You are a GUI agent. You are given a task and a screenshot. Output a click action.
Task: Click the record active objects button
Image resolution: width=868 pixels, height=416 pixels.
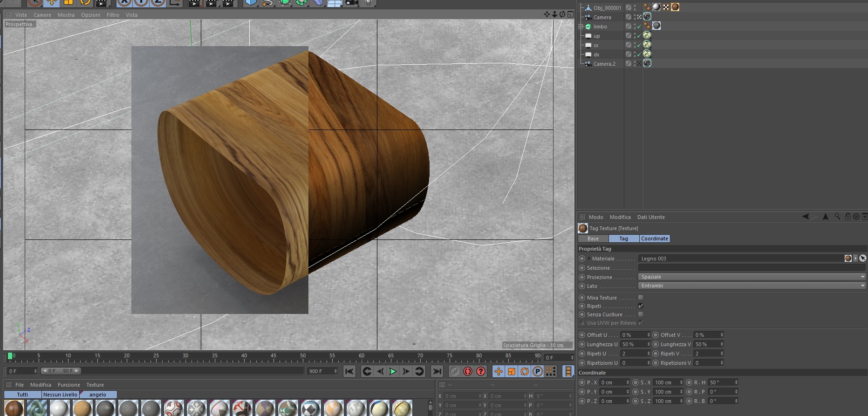point(454,371)
